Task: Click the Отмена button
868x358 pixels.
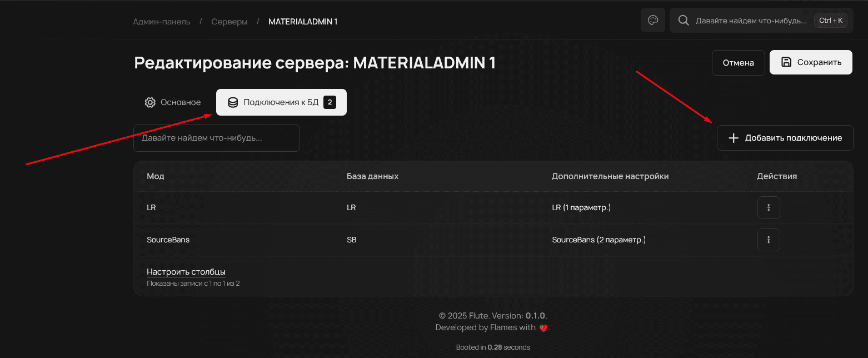Action: coord(738,63)
